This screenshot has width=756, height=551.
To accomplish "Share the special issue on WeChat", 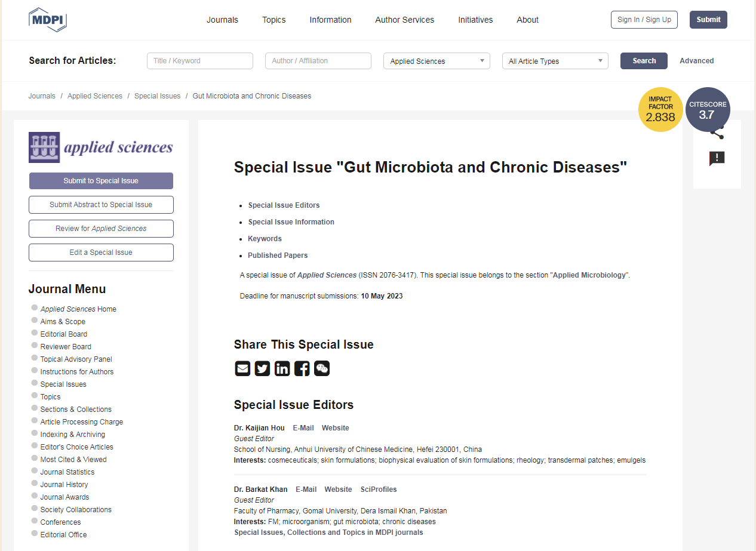I will tap(322, 368).
